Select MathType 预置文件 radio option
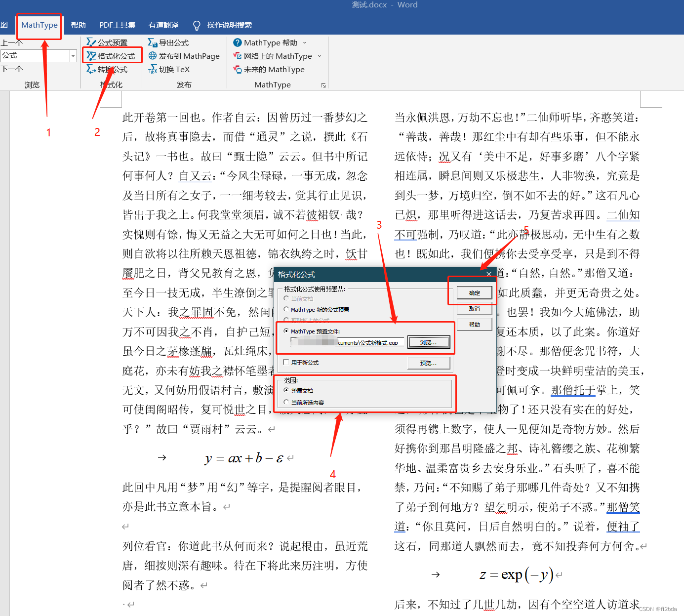This screenshot has width=684, height=616. pos(286,331)
